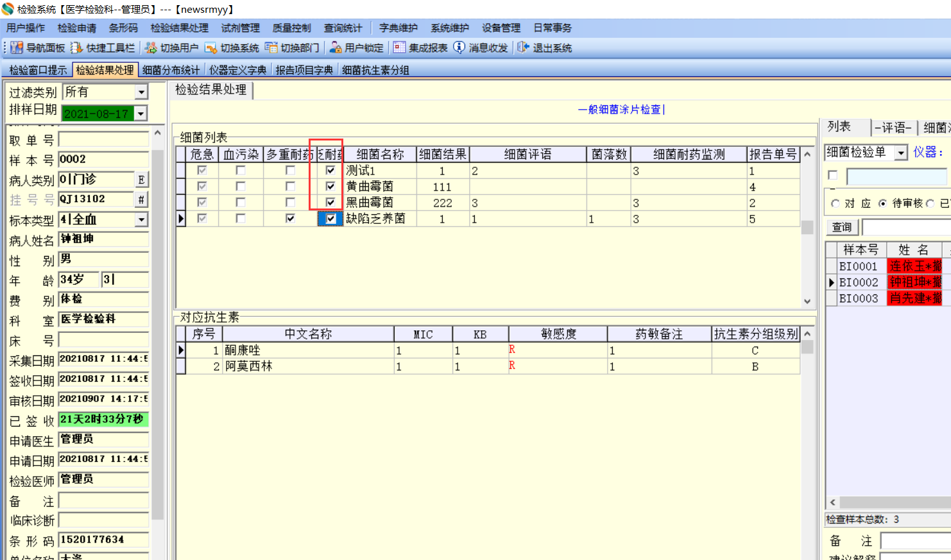
Task: Uncheck the box beside 缺陷乏养菌 name
Action: 330,219
